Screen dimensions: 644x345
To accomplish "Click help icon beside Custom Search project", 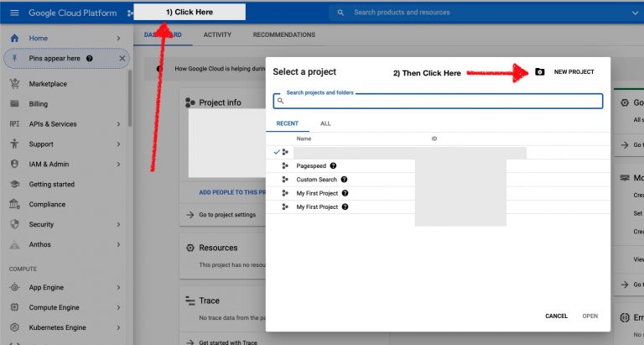I will point(344,180).
